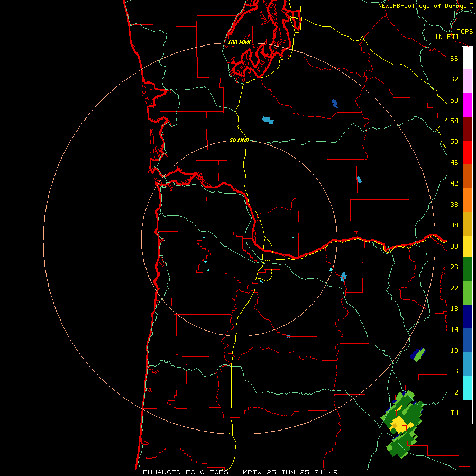Click the yellow core of the storm echo
Viewport: 476px width, 476px height.
click(x=400, y=424)
